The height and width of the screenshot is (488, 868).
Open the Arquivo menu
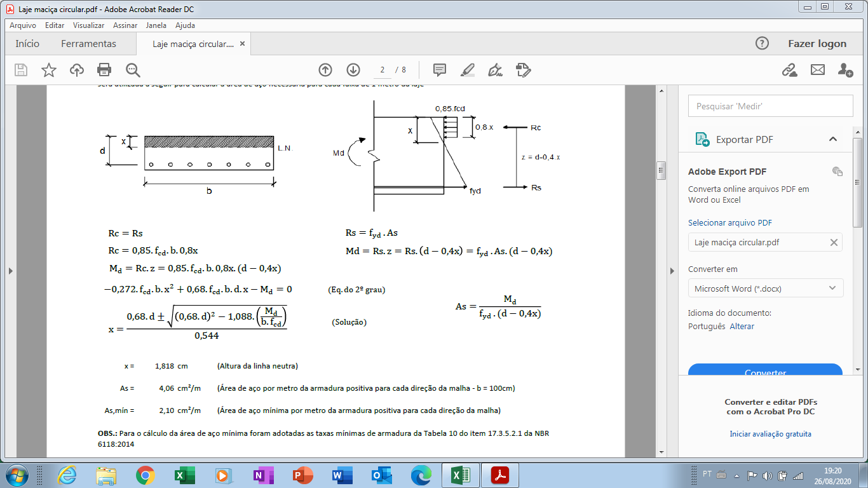tap(23, 25)
